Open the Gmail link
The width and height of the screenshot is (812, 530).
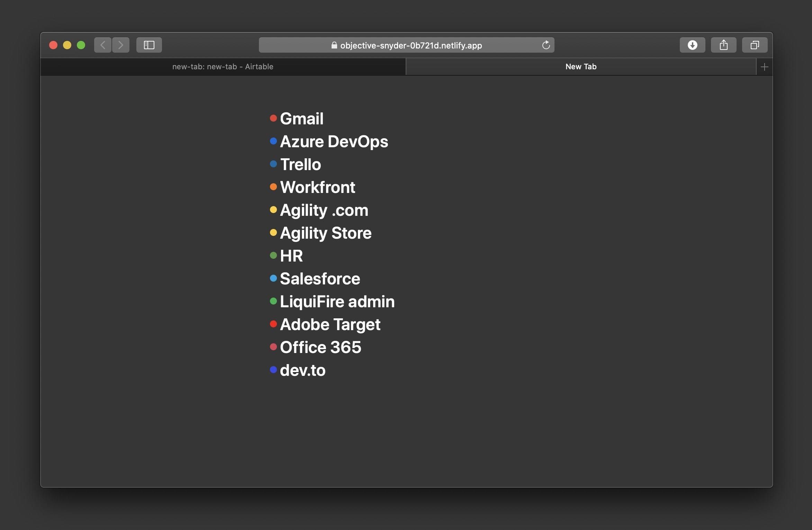coord(301,118)
